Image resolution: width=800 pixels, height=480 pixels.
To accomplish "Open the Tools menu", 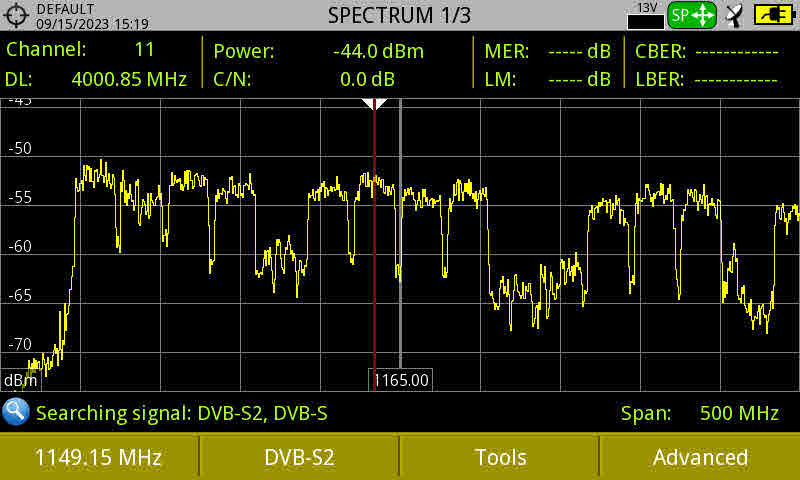I will point(500,457).
